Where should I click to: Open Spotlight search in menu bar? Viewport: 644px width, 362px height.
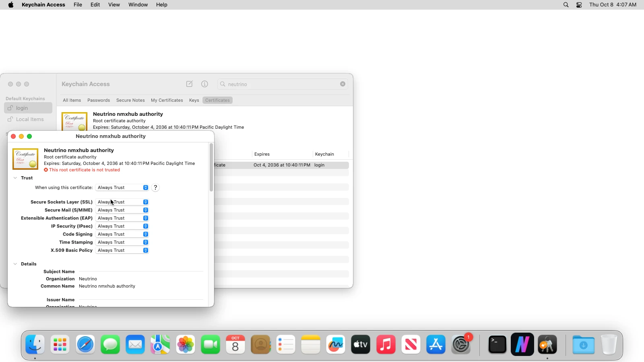[x=566, y=5]
